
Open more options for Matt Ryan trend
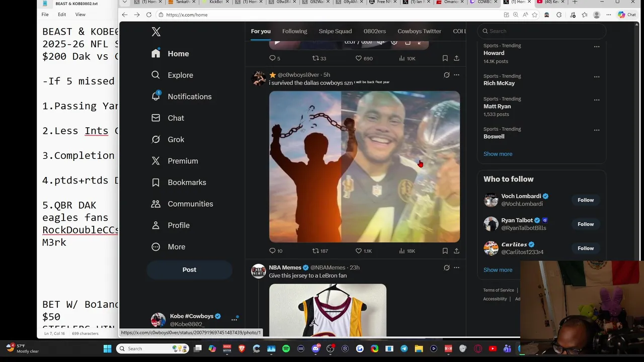pos(597,100)
